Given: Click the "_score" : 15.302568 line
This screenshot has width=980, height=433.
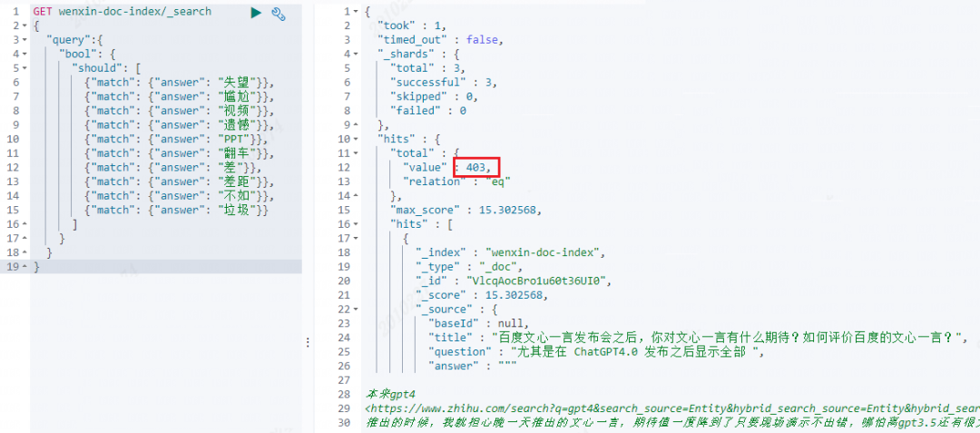Looking at the screenshot, I should [482, 296].
